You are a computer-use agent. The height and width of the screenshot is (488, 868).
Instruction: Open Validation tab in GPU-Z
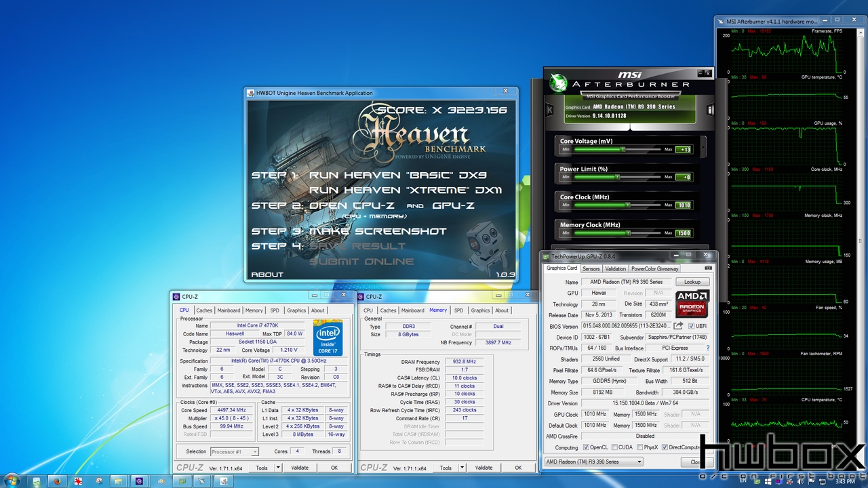click(x=616, y=268)
